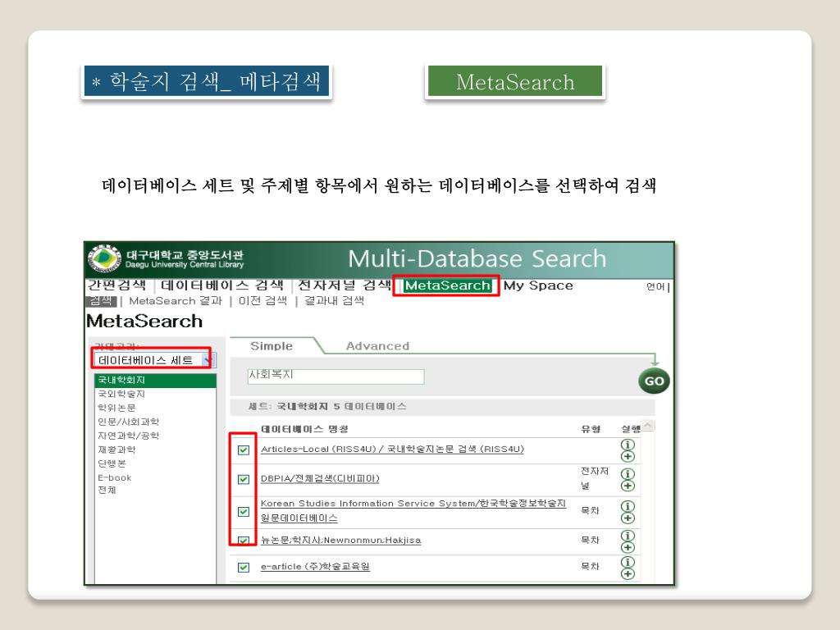Click the 검색 sub-menu item
840x630 pixels.
101,301
